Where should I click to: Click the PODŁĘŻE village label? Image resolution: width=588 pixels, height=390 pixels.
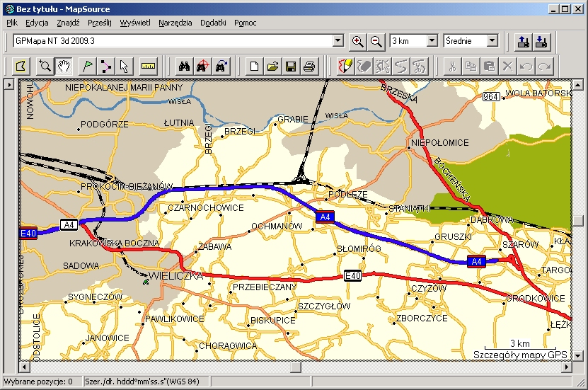[x=348, y=195]
